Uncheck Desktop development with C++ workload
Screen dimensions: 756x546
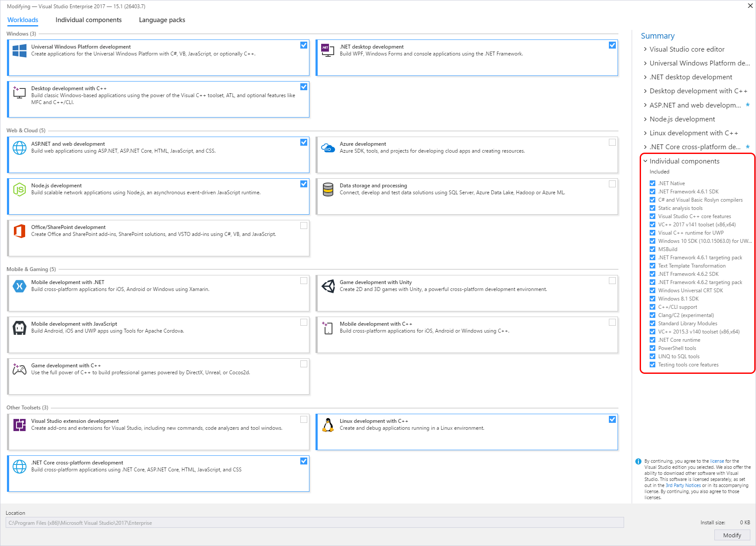tap(304, 87)
